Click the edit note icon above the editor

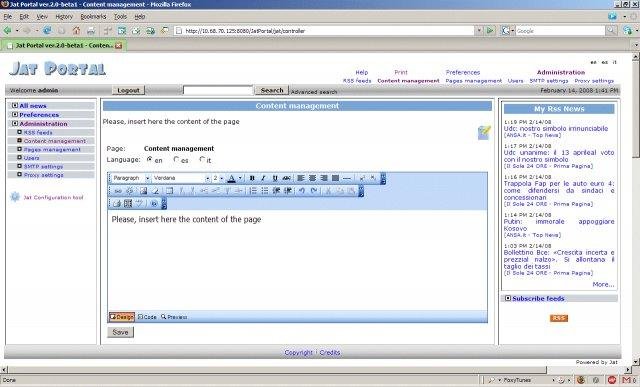(x=484, y=132)
